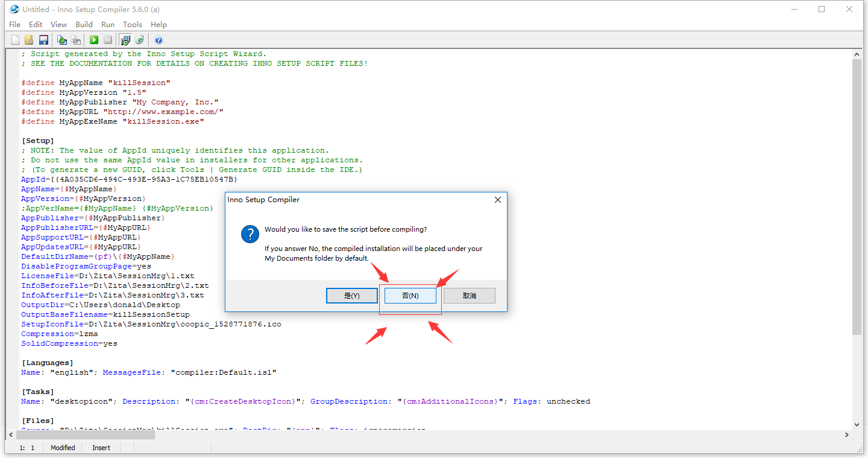Click the editor's vertical scrollbar thumb
Image resolution: width=868 pixels, height=458 pixels.
(857, 197)
